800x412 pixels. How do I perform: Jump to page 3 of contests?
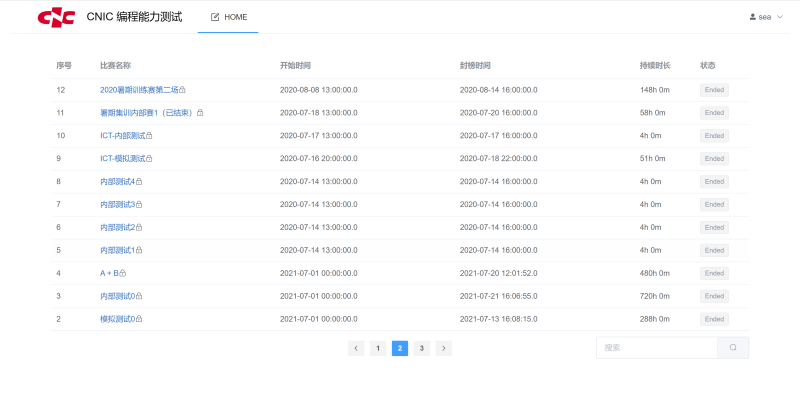(x=422, y=348)
